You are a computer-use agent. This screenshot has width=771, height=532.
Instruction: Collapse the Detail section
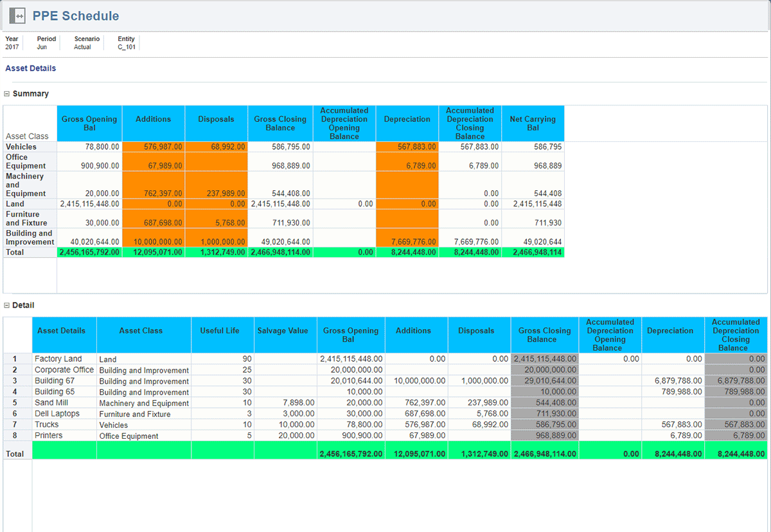coord(7,305)
